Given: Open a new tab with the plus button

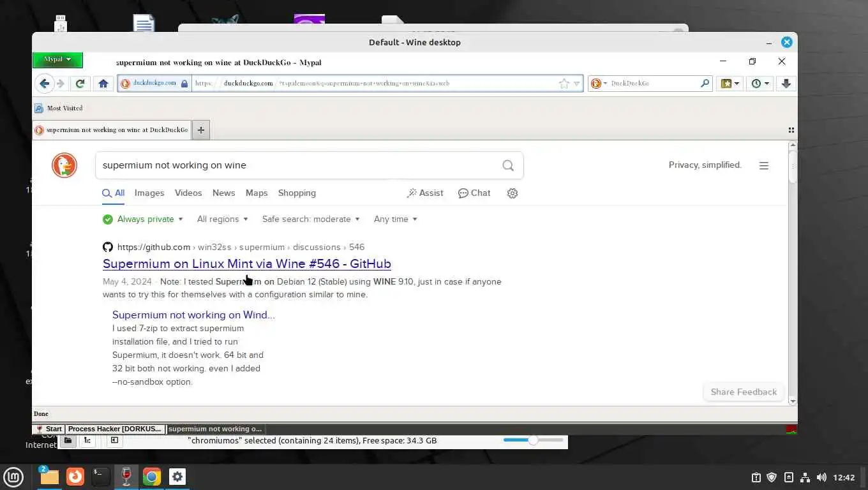Looking at the screenshot, I should (x=201, y=130).
